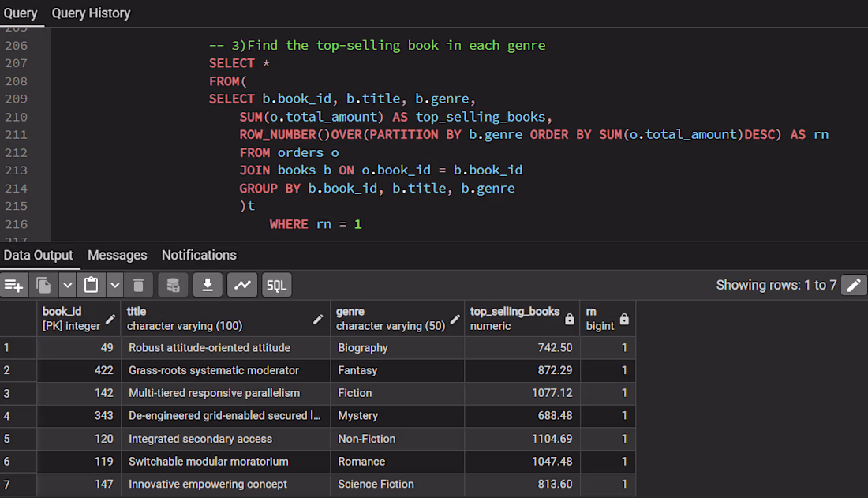Image resolution: width=868 pixels, height=498 pixels.
Task: Click the Delete rows trash icon
Action: coord(138,285)
